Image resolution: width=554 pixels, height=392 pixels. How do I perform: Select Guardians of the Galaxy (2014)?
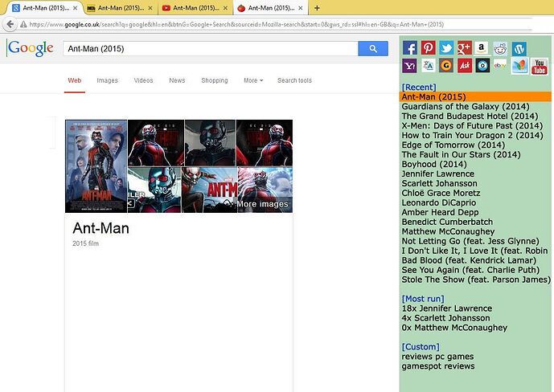click(466, 107)
